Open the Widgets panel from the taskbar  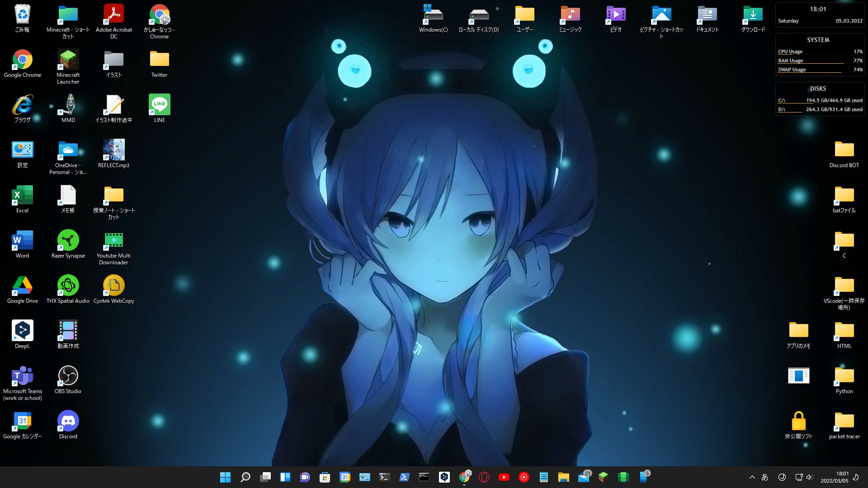pos(285,477)
